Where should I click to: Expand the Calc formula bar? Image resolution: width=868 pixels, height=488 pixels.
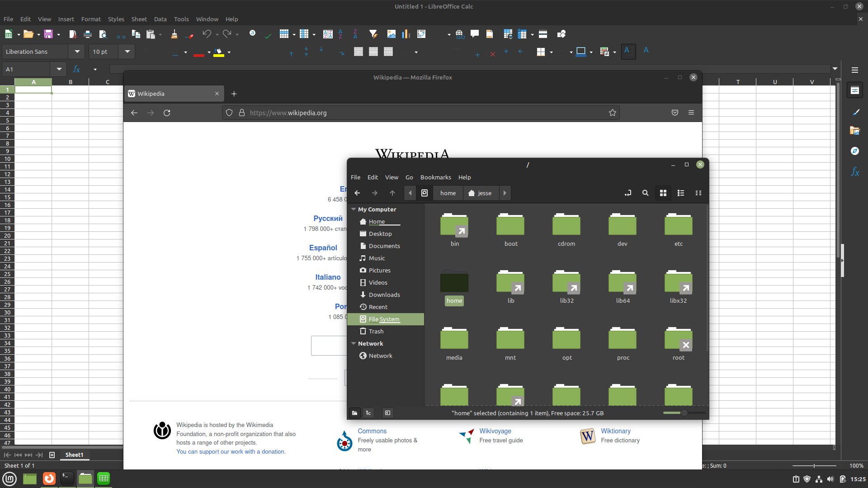pos(835,69)
